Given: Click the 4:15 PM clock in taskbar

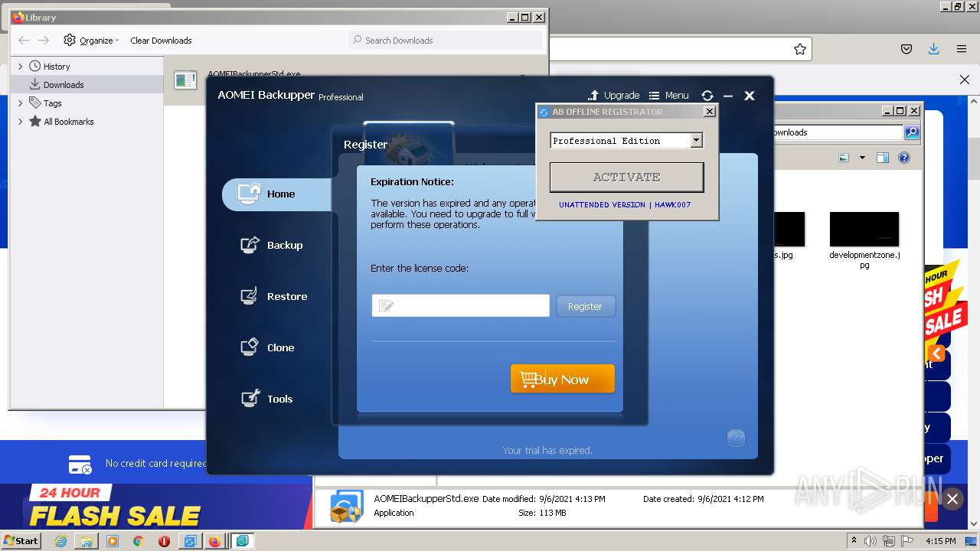Looking at the screenshot, I should [x=940, y=541].
